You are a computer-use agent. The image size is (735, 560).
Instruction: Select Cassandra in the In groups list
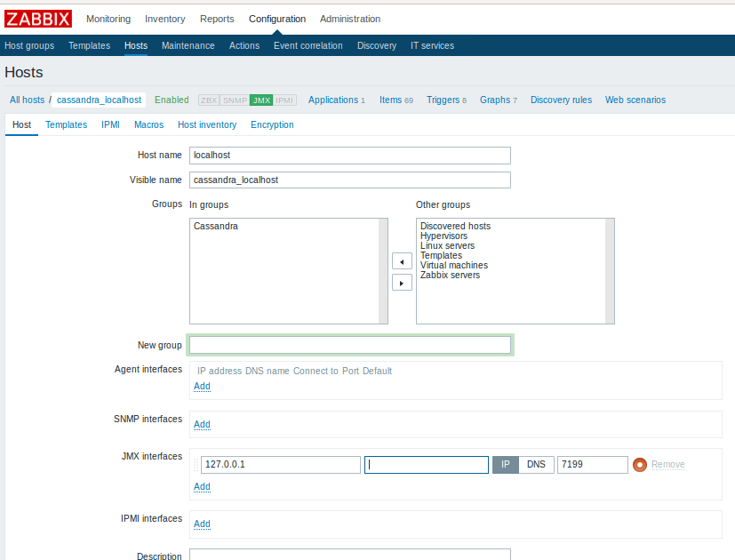pyautogui.click(x=215, y=227)
